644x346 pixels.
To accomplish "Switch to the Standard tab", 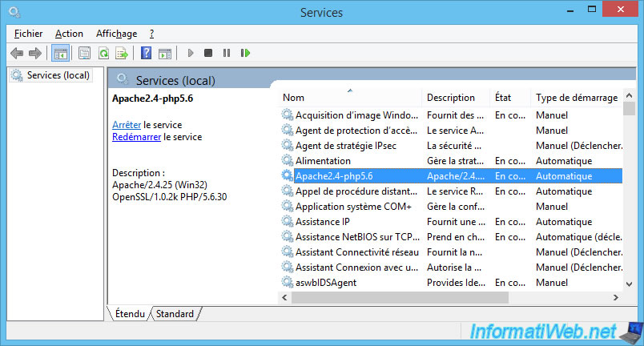I will point(175,314).
